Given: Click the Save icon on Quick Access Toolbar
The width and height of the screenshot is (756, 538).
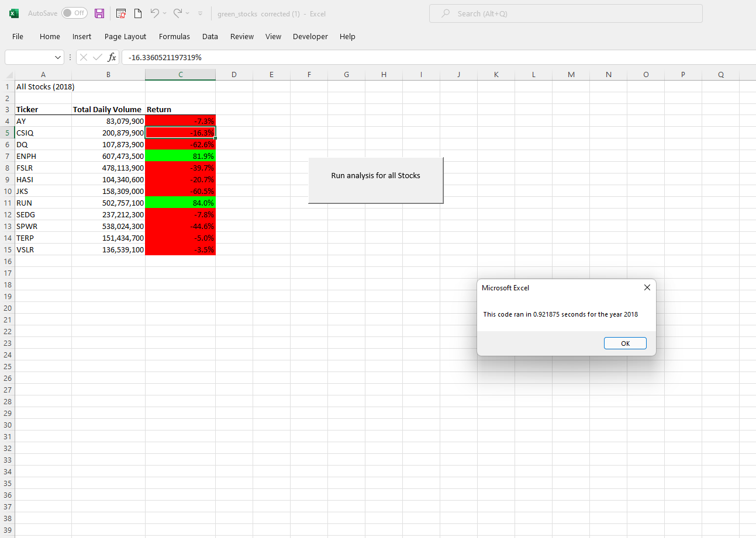Looking at the screenshot, I should [99, 13].
